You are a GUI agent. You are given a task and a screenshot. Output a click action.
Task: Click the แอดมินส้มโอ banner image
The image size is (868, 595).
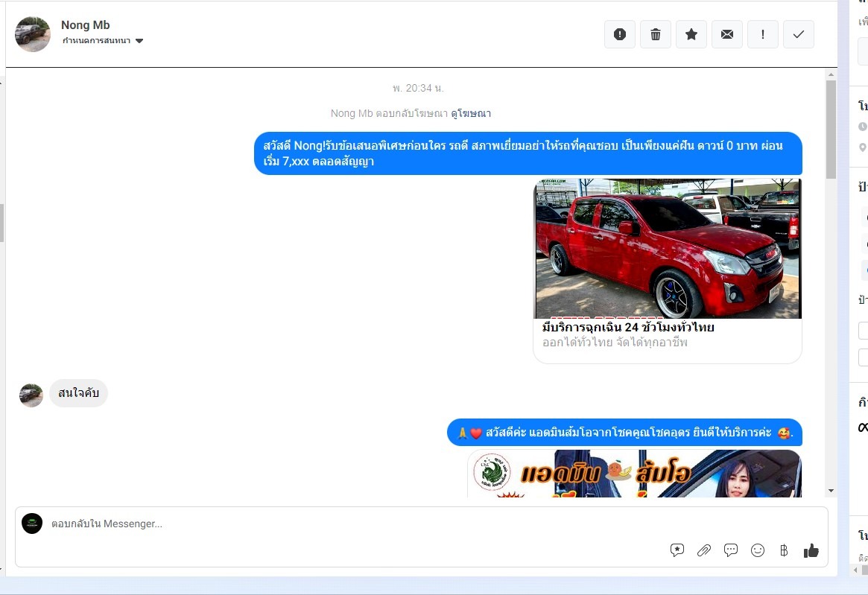click(635, 474)
